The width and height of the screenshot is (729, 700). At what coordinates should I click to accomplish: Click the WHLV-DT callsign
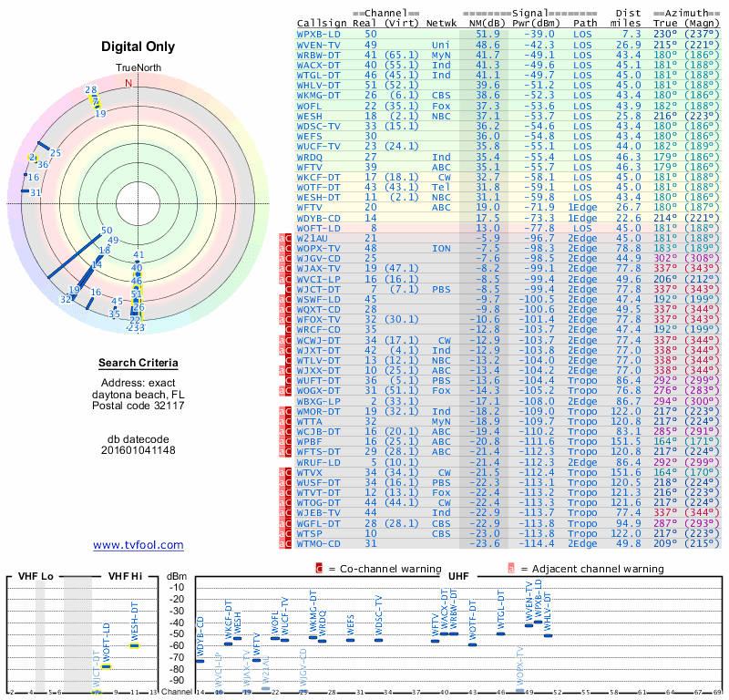point(318,85)
